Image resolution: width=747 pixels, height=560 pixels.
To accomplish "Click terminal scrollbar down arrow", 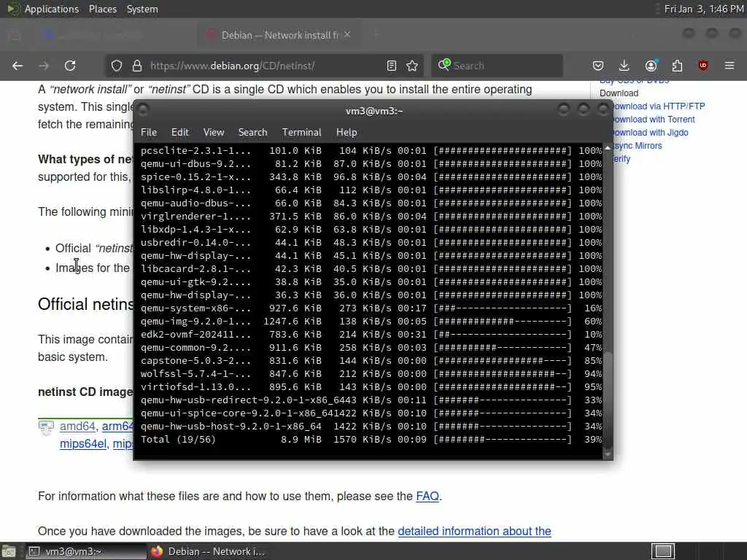I will (608, 455).
